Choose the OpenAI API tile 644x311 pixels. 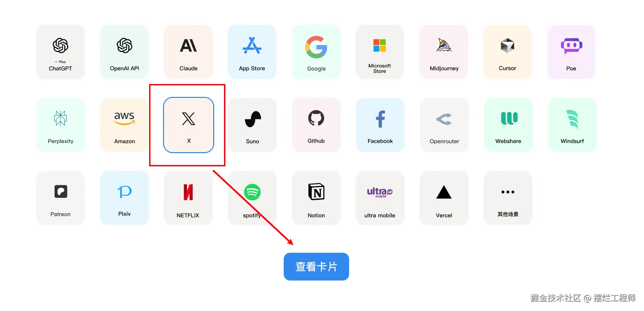click(124, 52)
